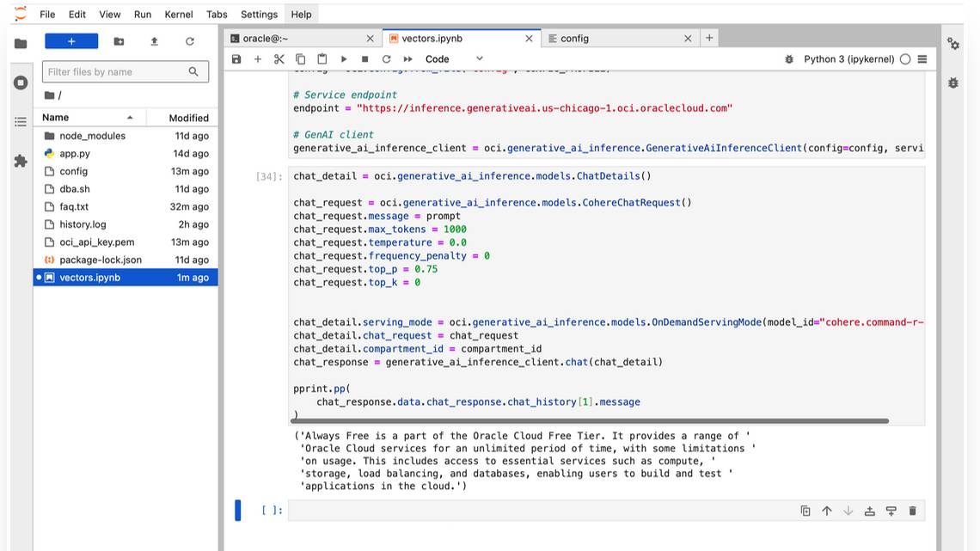This screenshot has height=551, width=980.
Task: Click the Upload Files icon
Action: click(x=155, y=41)
